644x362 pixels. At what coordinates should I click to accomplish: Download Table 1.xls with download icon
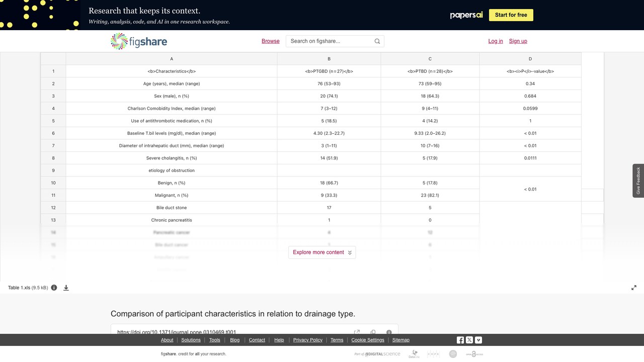(x=66, y=288)
